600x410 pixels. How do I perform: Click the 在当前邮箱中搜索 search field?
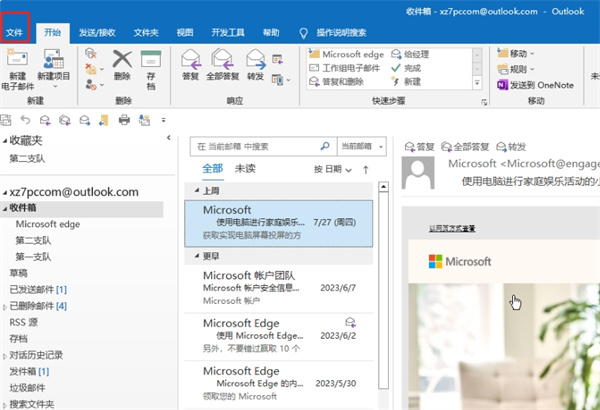coord(263,146)
